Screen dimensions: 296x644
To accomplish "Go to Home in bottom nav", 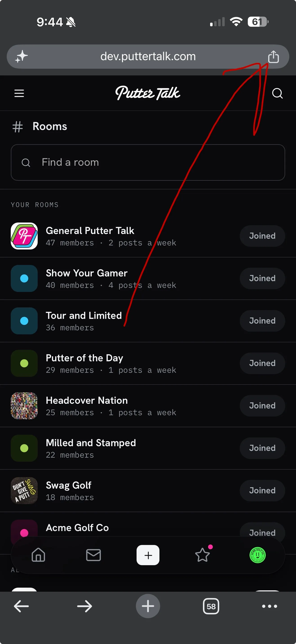I will coord(38,555).
